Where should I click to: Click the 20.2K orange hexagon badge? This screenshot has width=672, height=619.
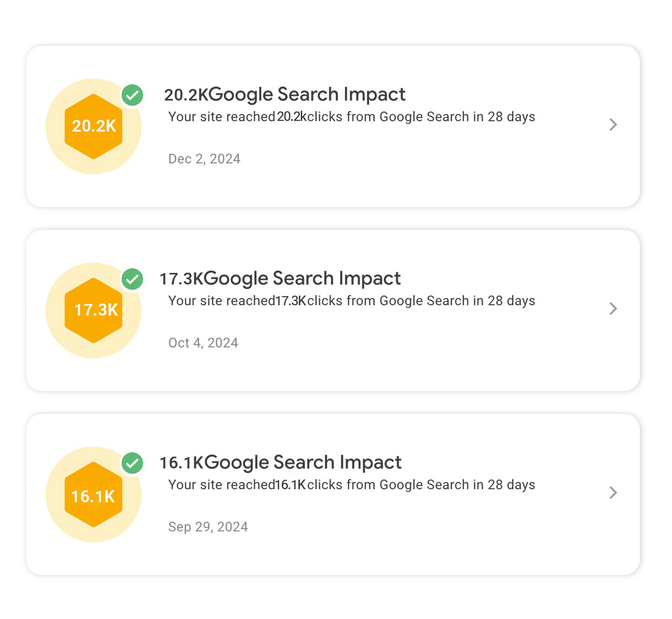94,126
